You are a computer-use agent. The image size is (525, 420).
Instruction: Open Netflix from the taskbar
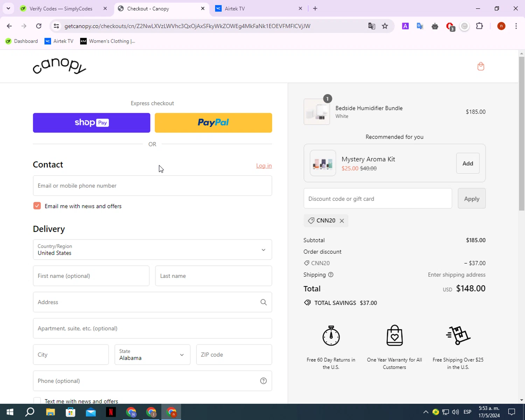pyautogui.click(x=111, y=412)
